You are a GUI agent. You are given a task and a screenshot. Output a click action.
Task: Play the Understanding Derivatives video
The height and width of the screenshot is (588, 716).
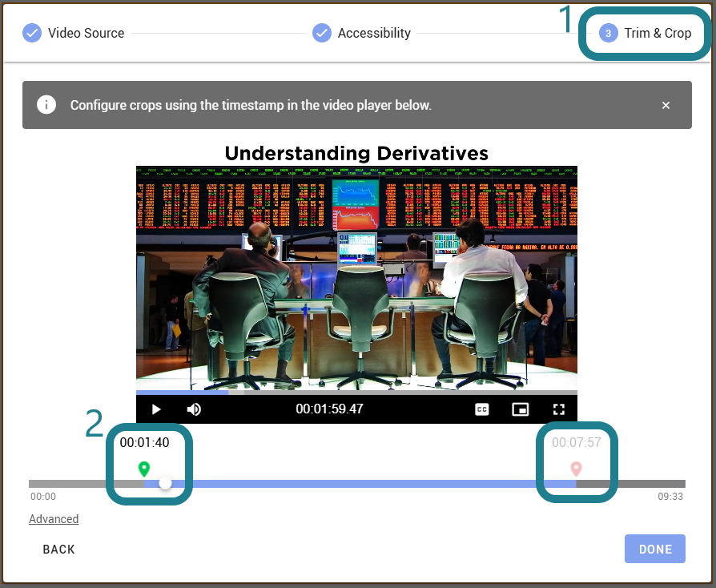(x=156, y=409)
